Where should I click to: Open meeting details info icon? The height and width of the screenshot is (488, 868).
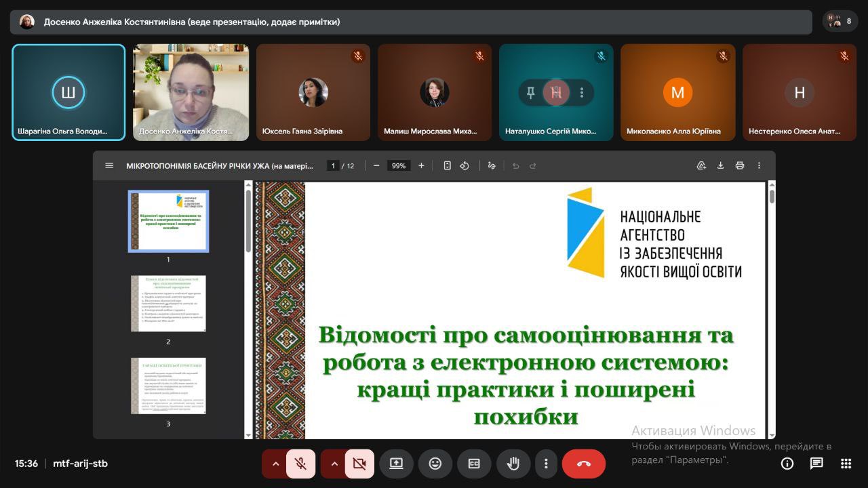pos(787,464)
